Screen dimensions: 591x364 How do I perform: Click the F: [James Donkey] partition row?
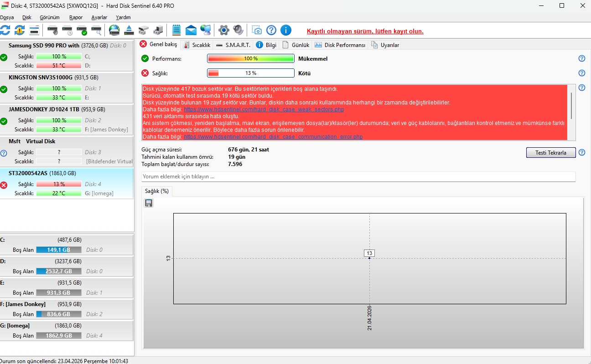pos(67,309)
